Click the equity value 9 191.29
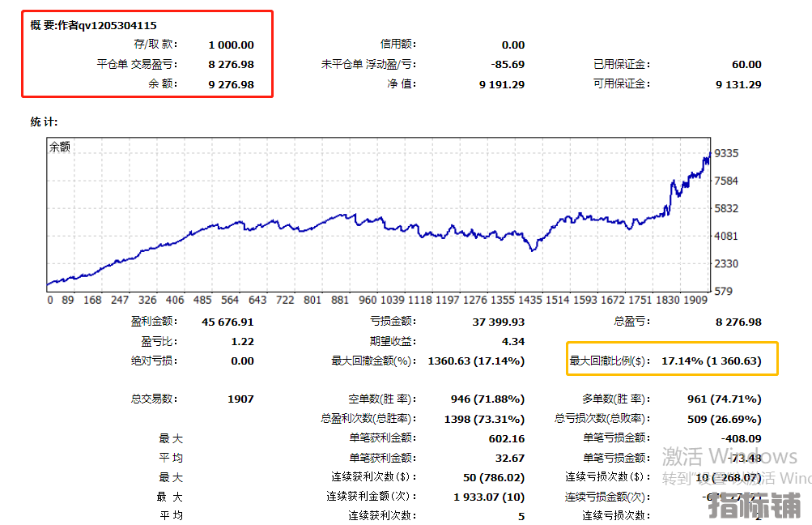Viewport: 812px width, 525px height. pyautogui.click(x=502, y=84)
